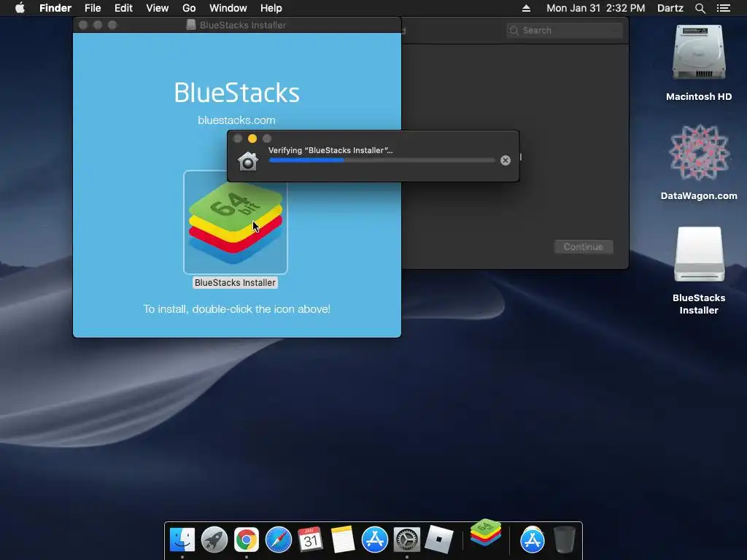Viewport: 747px width, 560px height.
Task: Click the Dartz user name in menu bar
Action: click(670, 8)
